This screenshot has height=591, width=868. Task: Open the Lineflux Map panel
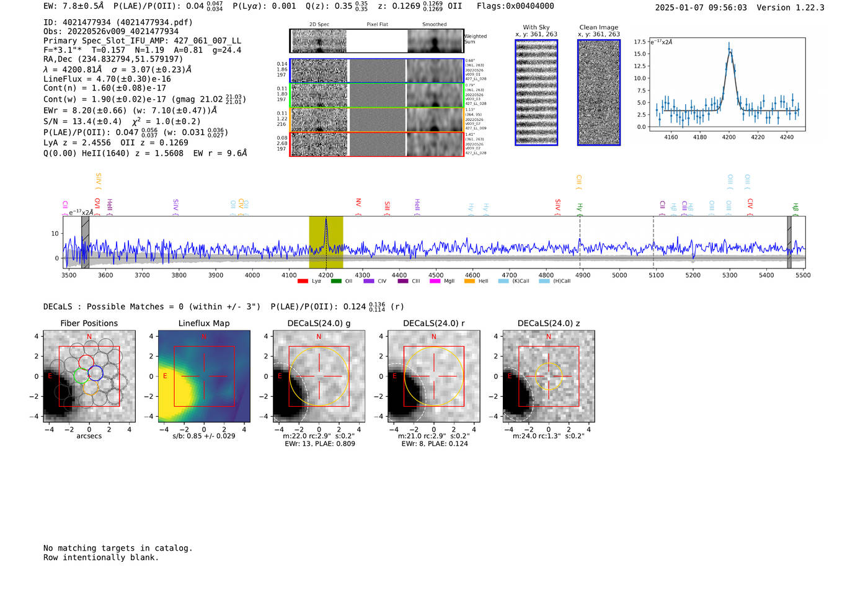204,376
